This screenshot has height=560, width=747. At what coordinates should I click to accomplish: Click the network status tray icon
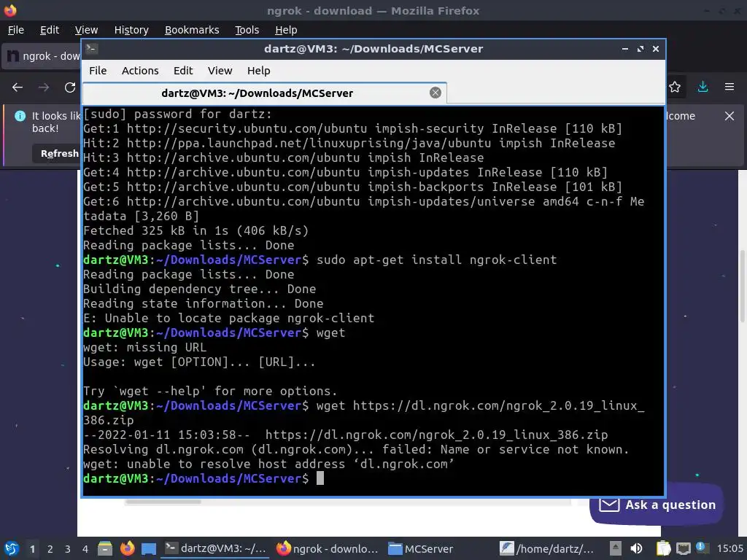[683, 548]
